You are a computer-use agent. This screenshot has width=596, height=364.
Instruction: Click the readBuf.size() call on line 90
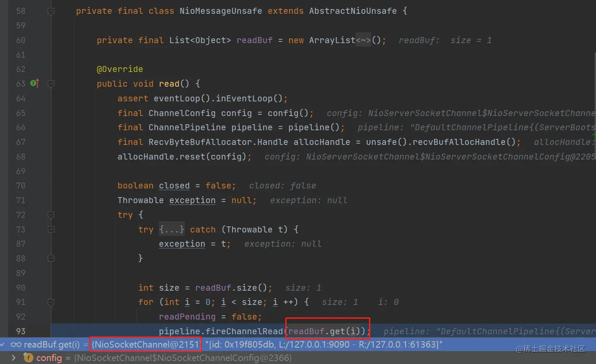[231, 288]
